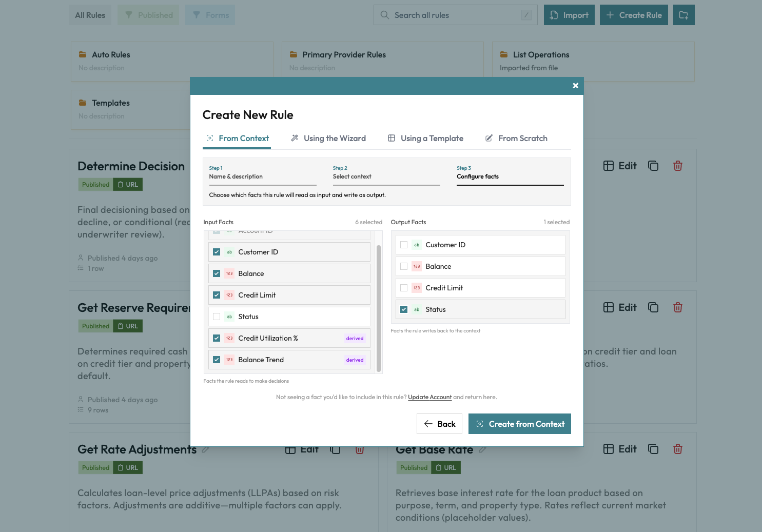This screenshot has height=532, width=762.
Task: Click pencil icon next to Get Rate Adjustments
Action: point(206,449)
